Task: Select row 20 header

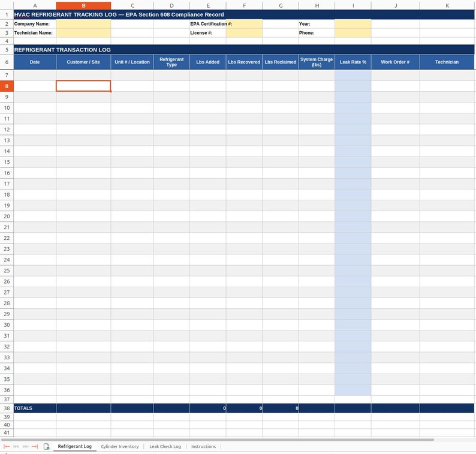Action: coord(7,217)
